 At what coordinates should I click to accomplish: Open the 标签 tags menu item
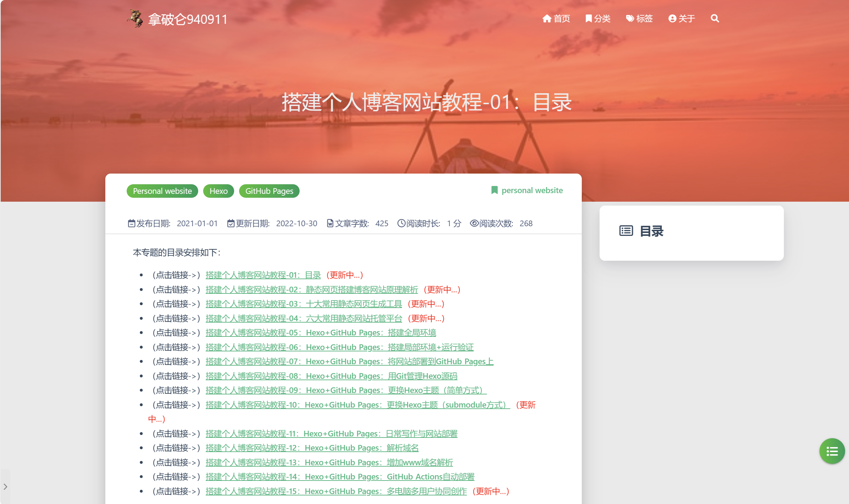(x=639, y=18)
